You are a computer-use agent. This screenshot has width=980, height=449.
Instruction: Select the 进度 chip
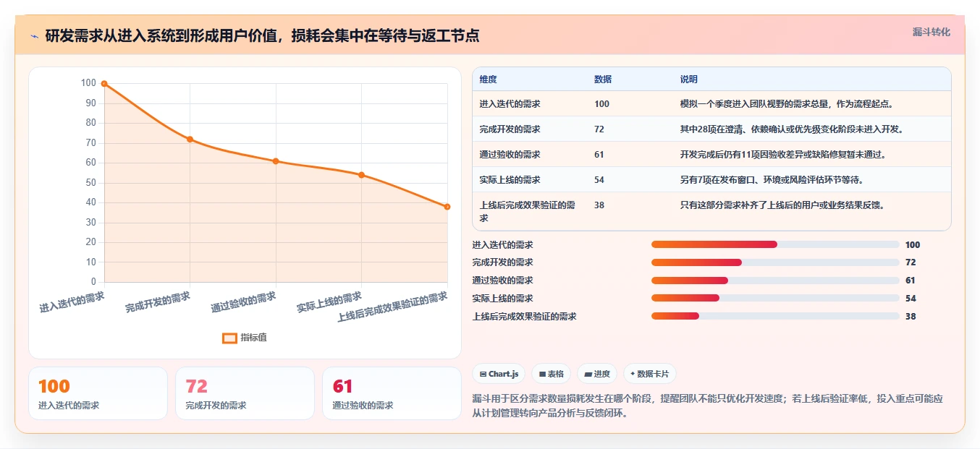pos(597,374)
